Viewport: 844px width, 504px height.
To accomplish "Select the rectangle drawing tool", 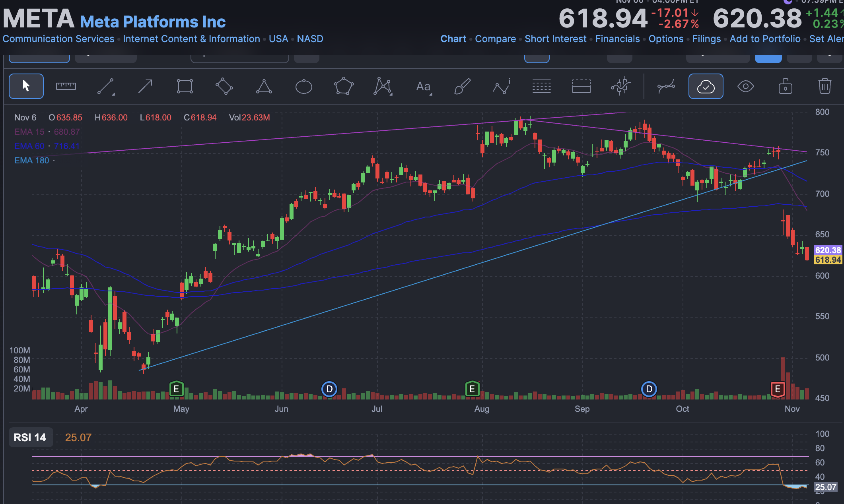I will coord(185,86).
